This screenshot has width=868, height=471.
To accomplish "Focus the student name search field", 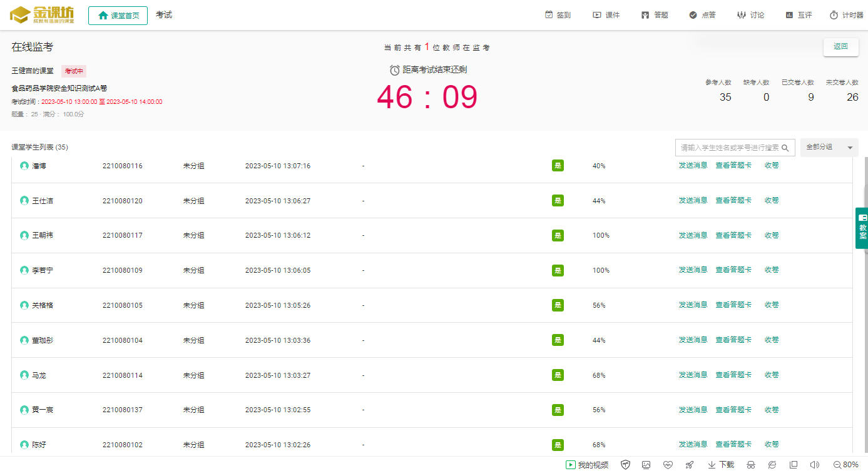I will (x=729, y=148).
